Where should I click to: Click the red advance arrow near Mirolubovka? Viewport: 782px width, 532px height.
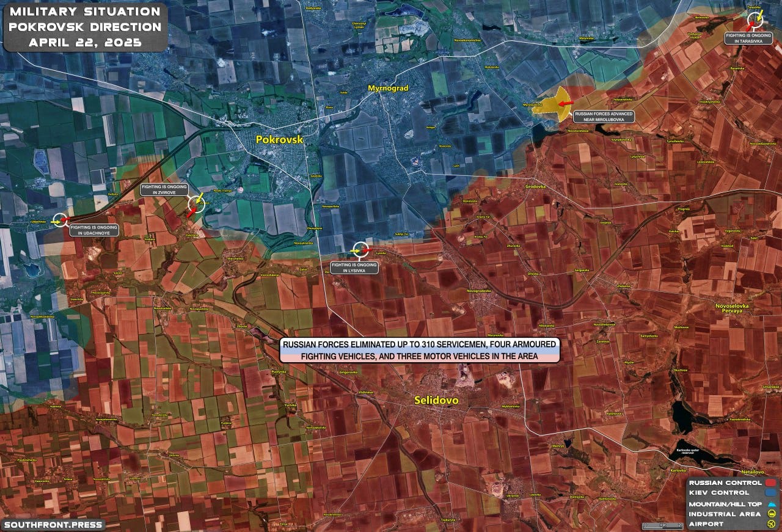pos(566,103)
